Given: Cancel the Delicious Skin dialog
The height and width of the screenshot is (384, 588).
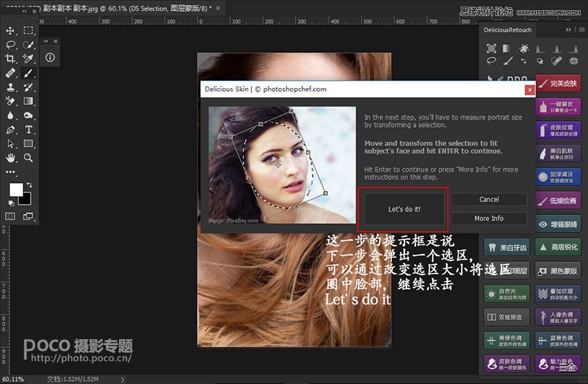Looking at the screenshot, I should (x=489, y=199).
